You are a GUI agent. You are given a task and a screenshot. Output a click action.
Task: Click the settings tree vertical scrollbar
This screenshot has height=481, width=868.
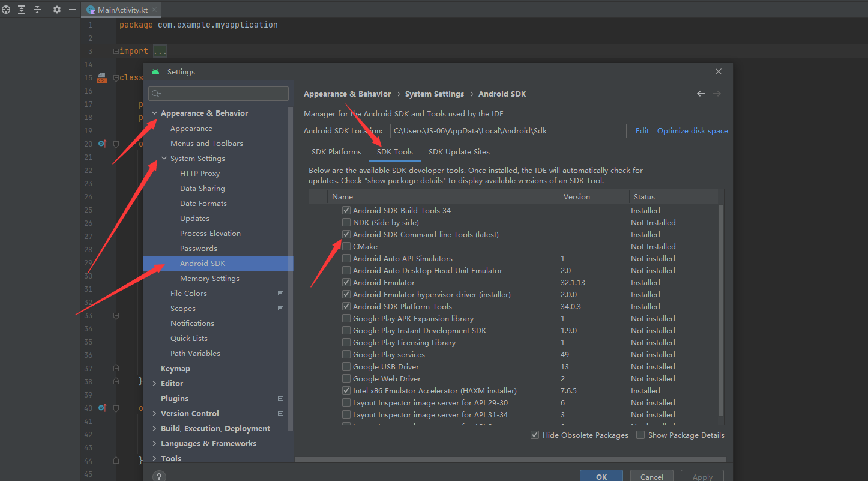pos(291,268)
